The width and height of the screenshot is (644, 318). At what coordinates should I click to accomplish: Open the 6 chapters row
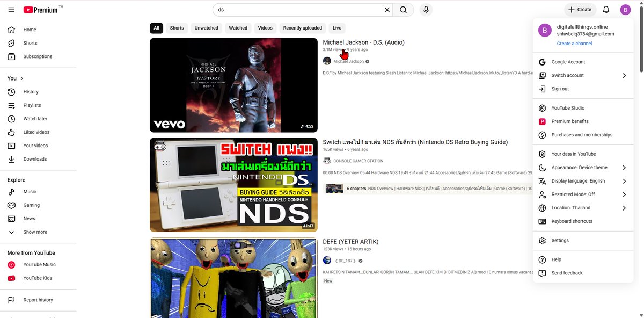pyautogui.click(x=428, y=189)
